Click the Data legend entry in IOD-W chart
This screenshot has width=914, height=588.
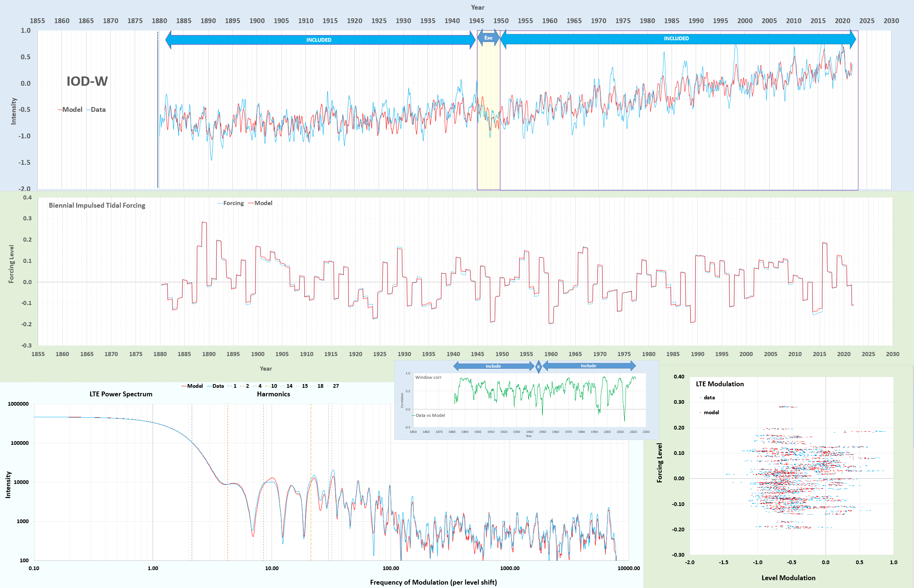coord(98,110)
